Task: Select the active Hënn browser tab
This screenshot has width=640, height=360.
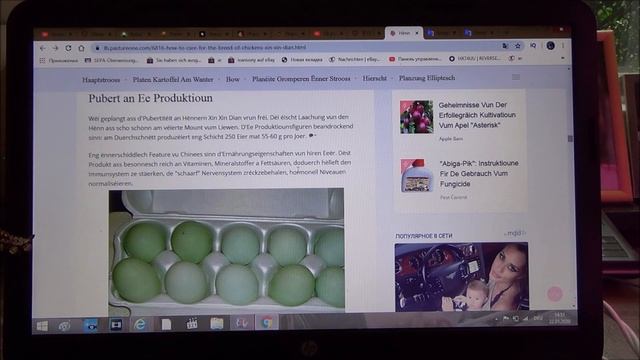Action: (x=404, y=33)
